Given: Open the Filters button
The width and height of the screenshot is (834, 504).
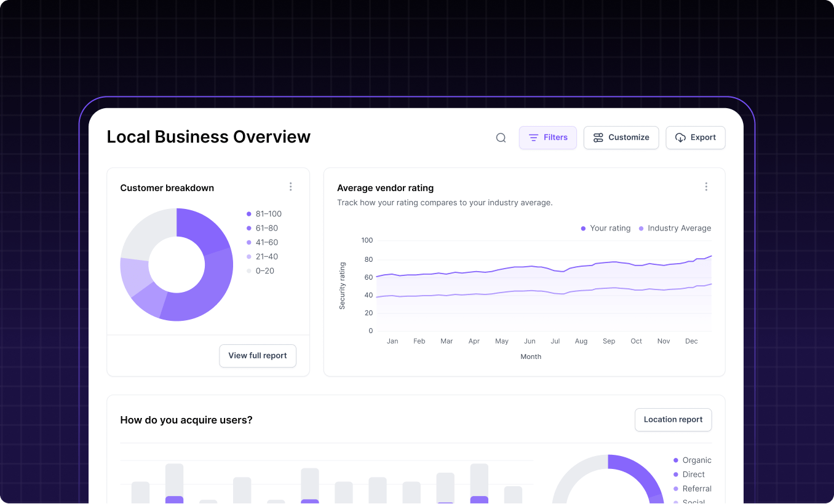Looking at the screenshot, I should point(547,138).
